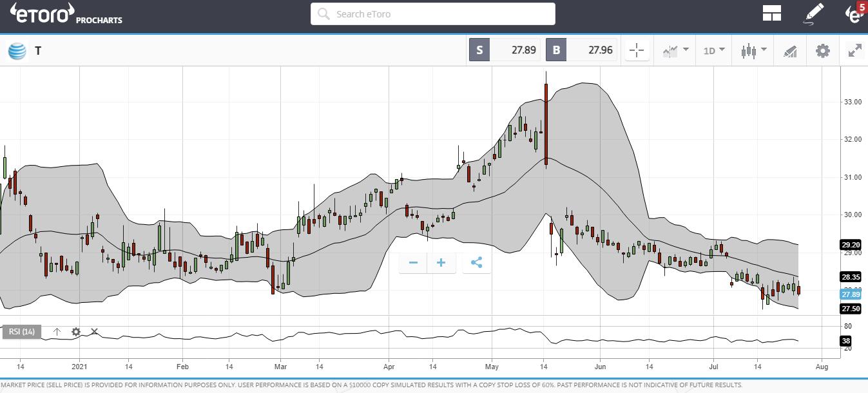This screenshot has width=868, height=393.
Task: Open chart settings gear in toolbar
Action: tap(823, 50)
